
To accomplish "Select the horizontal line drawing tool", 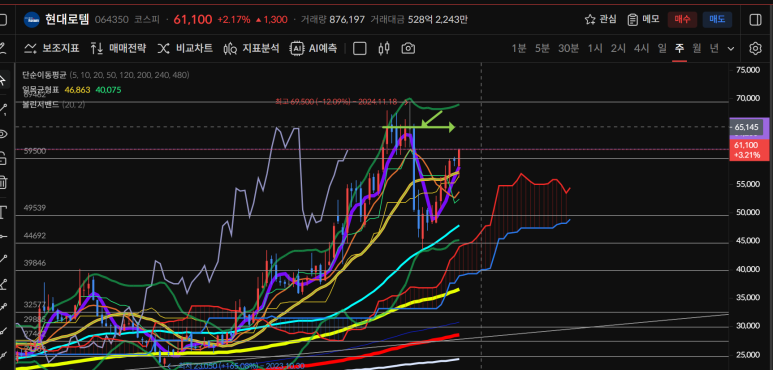I will 3,236.
